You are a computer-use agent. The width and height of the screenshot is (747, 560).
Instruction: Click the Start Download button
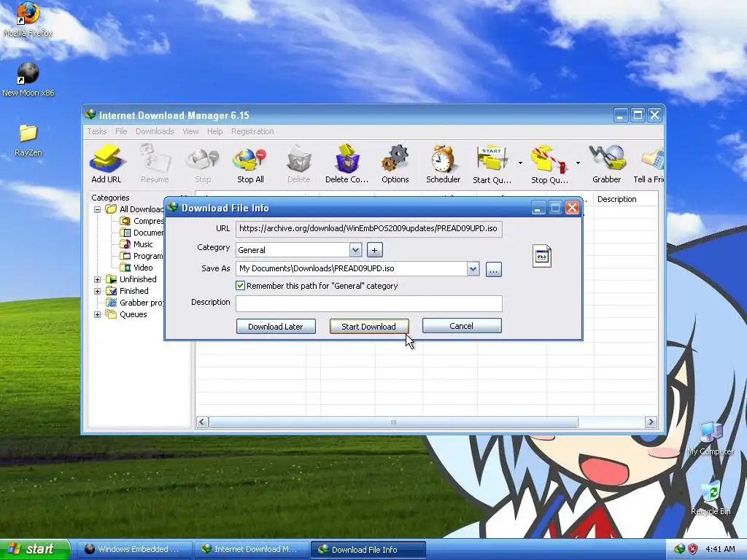click(x=368, y=326)
